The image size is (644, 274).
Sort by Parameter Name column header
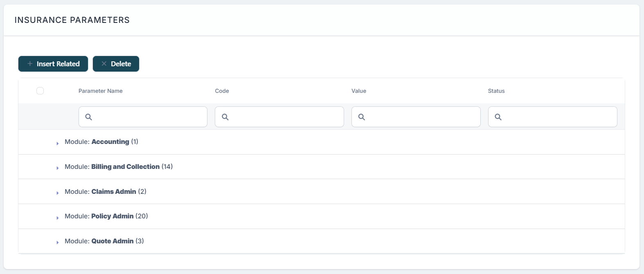[101, 91]
